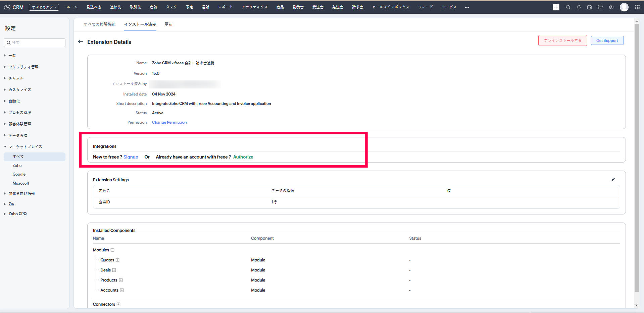Screen dimensions: 644x313
Task: Open the セールスインボックス module
Action: (x=391, y=7)
